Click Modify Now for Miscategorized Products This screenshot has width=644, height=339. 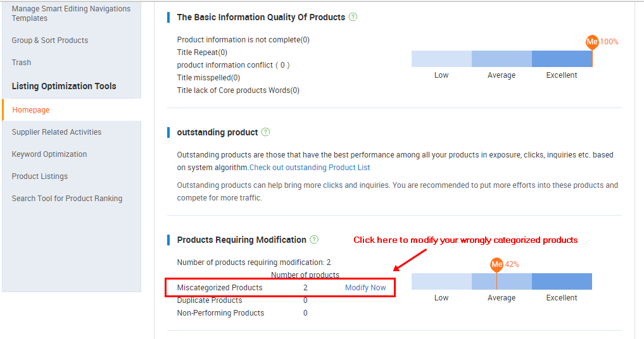tap(365, 288)
